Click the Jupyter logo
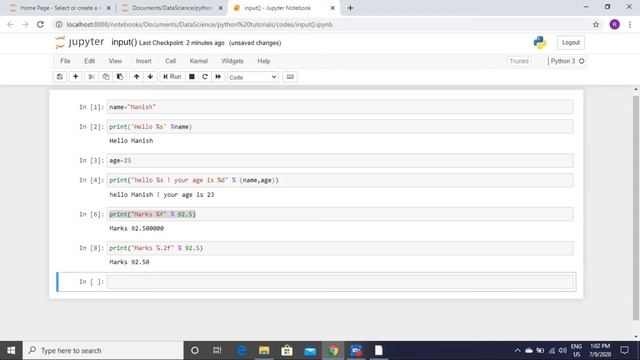 coord(80,42)
